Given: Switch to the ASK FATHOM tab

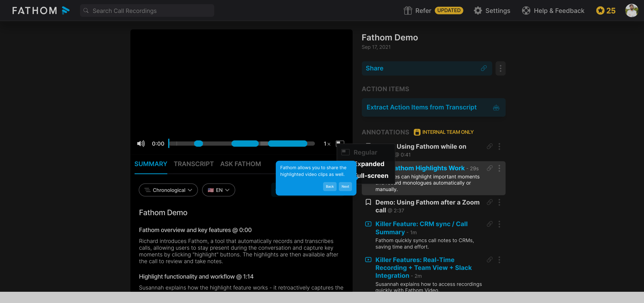Looking at the screenshot, I should coord(240,164).
